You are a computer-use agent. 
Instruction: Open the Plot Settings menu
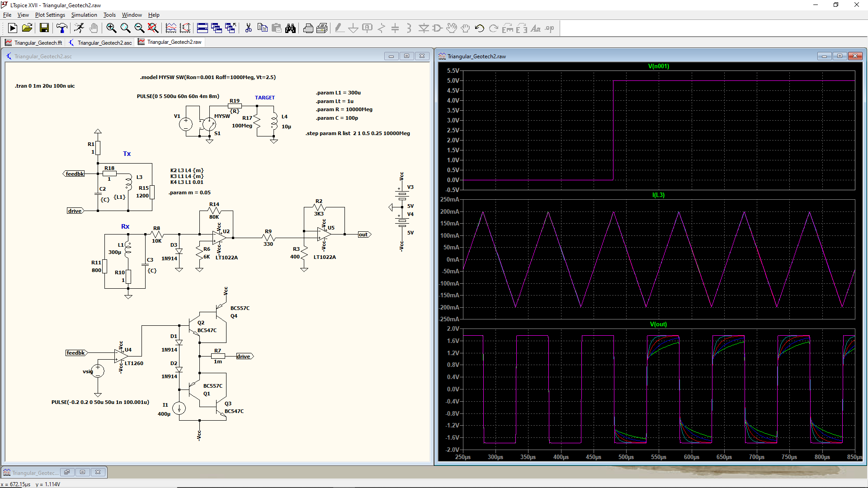click(x=50, y=15)
